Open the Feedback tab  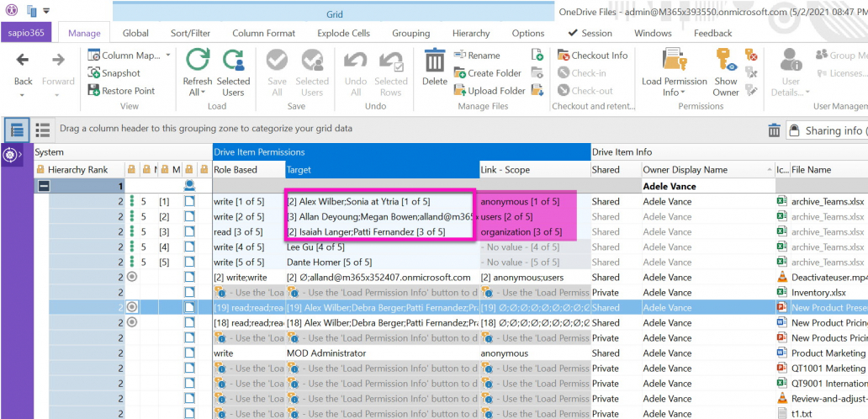(x=713, y=33)
